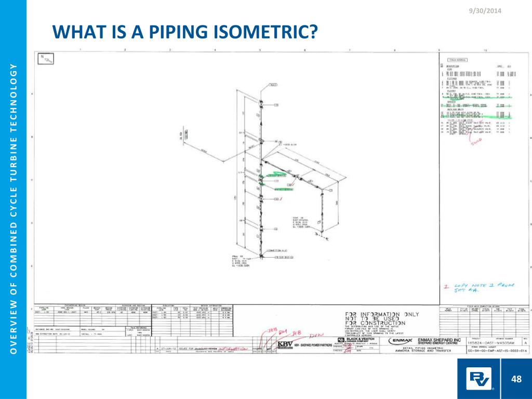
Task: Click 'ENMAX SHEPARD INC' text
Action: coord(440,339)
